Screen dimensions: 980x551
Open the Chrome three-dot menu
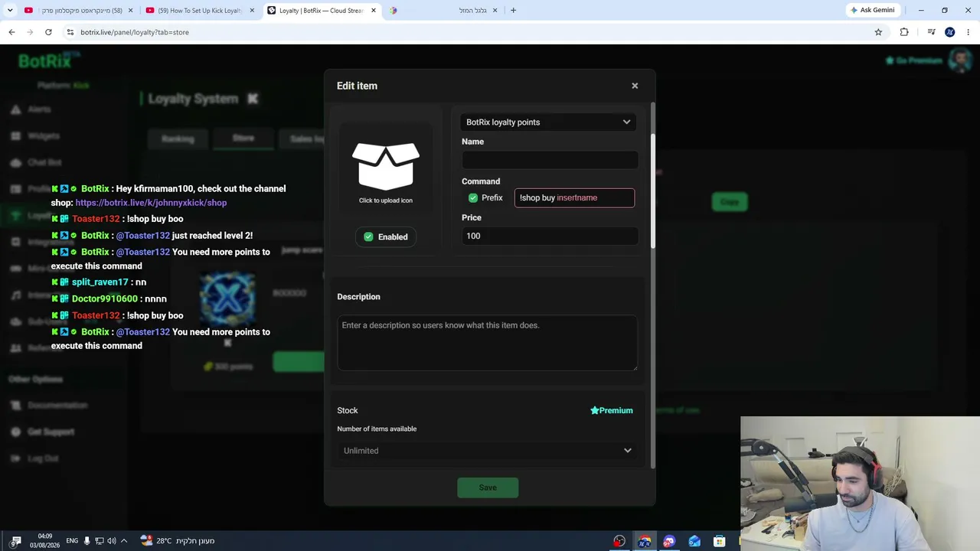point(969,32)
